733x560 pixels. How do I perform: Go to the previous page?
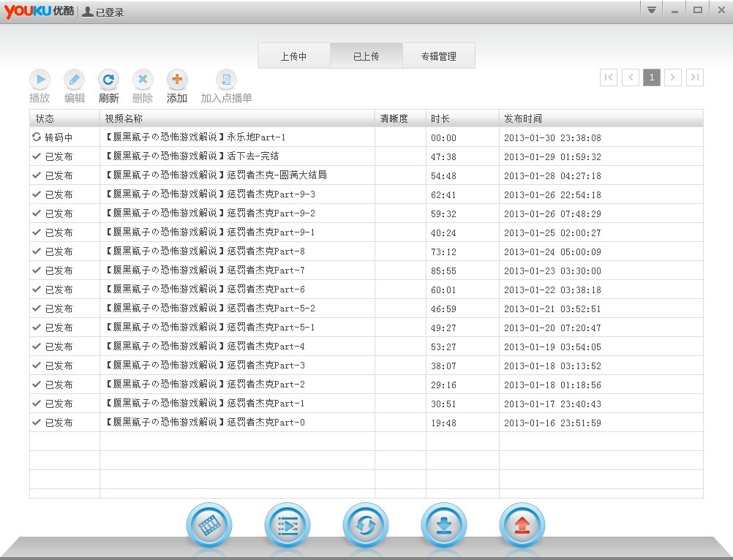[x=631, y=77]
